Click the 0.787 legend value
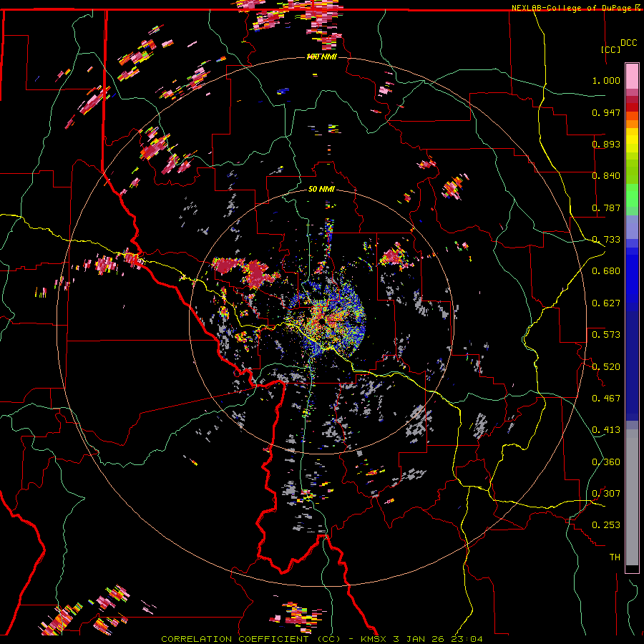Image resolution: width=644 pixels, height=644 pixels. pos(606,208)
